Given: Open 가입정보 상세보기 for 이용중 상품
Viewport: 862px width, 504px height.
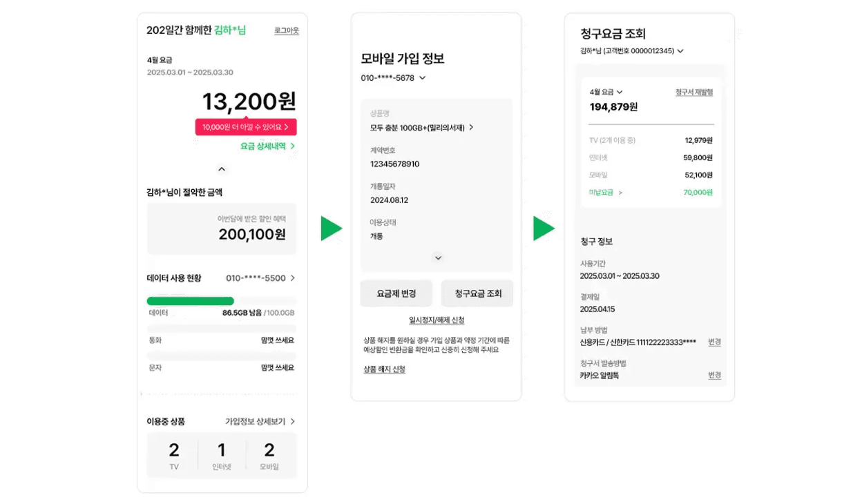Looking at the screenshot, I should pos(256,421).
